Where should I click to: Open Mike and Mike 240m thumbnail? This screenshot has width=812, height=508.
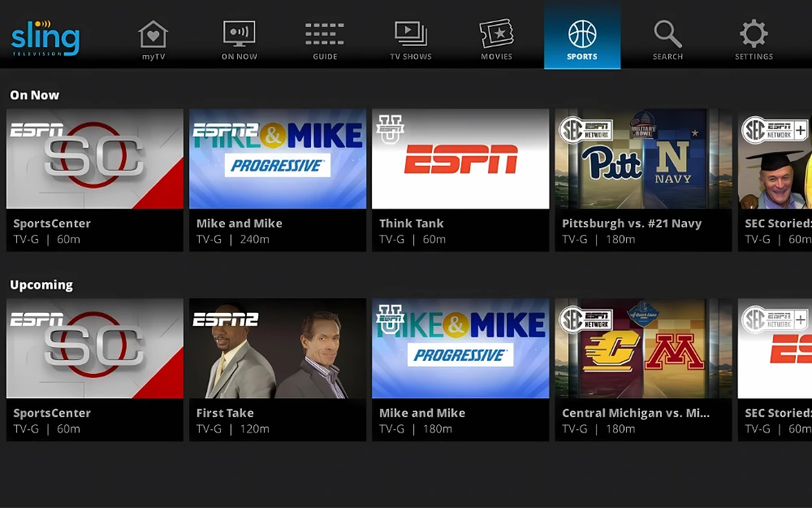point(278,158)
